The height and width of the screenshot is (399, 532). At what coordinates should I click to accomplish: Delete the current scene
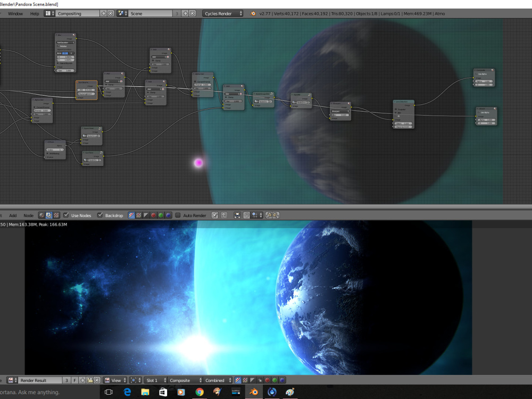[193, 14]
